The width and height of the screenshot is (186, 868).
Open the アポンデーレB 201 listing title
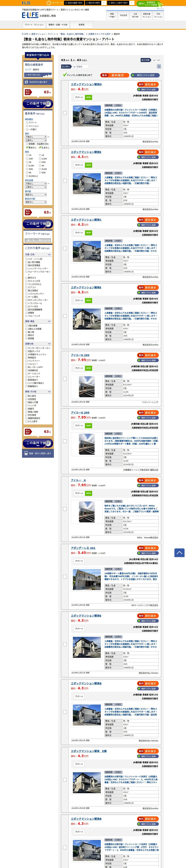[83, 548]
